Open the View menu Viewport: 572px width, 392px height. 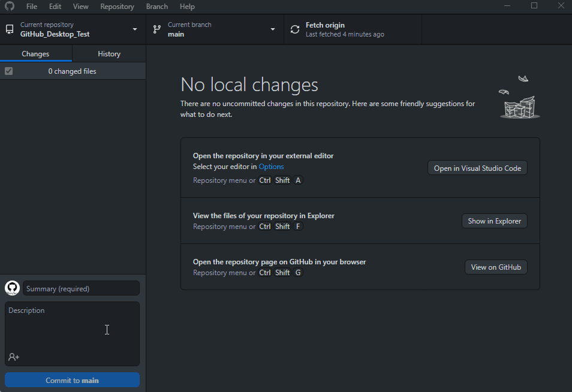(x=80, y=7)
